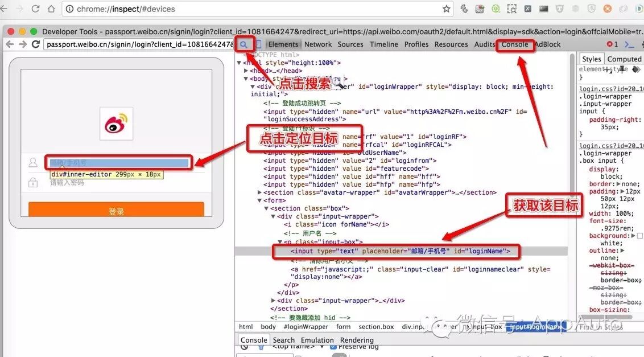Viewport: 644px width, 357px height.
Task: Open the AdBlock panel tab
Action: [548, 44]
